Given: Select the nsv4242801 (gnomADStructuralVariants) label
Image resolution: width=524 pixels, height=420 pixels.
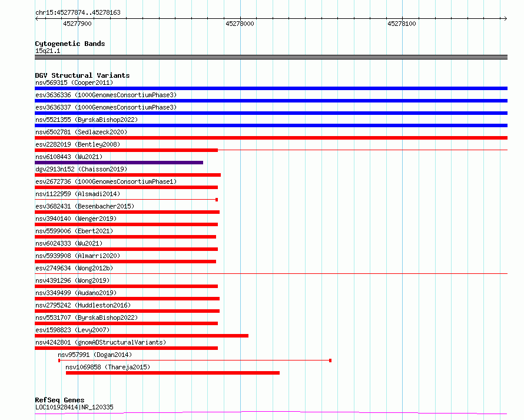Looking at the screenshot, I should pos(101,342).
